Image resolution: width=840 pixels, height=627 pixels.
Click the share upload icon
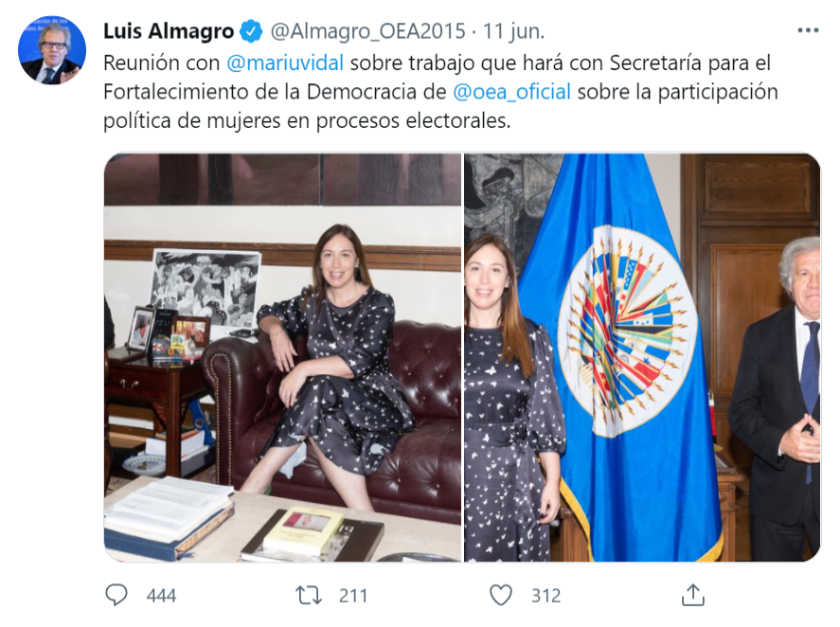point(692,595)
